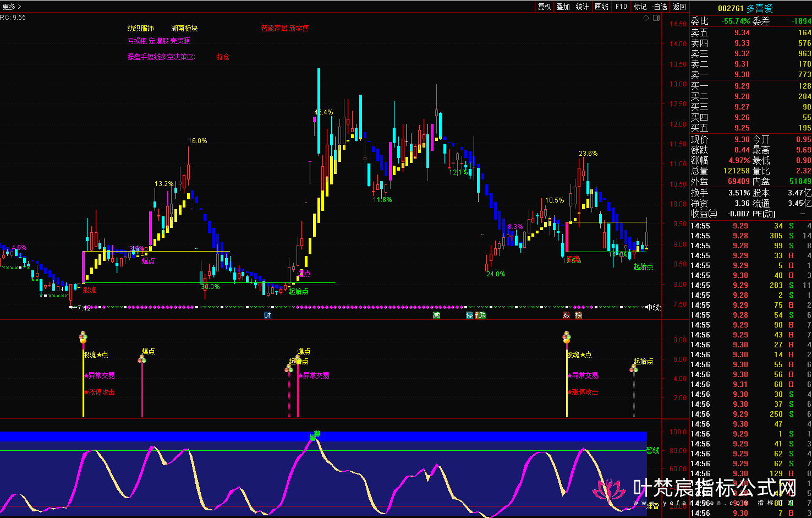Click the rightmost 起始点 signal ball icon
The width and height of the screenshot is (812, 518).
(634, 368)
